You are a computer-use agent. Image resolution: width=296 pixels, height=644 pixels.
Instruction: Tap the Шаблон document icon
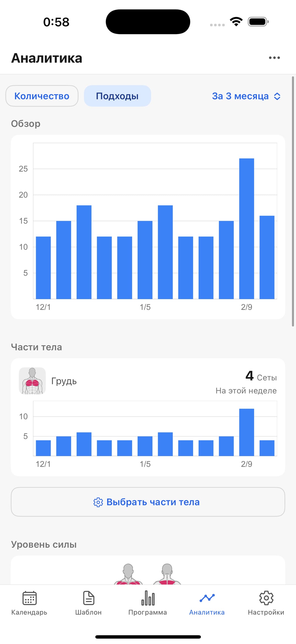[x=88, y=598]
